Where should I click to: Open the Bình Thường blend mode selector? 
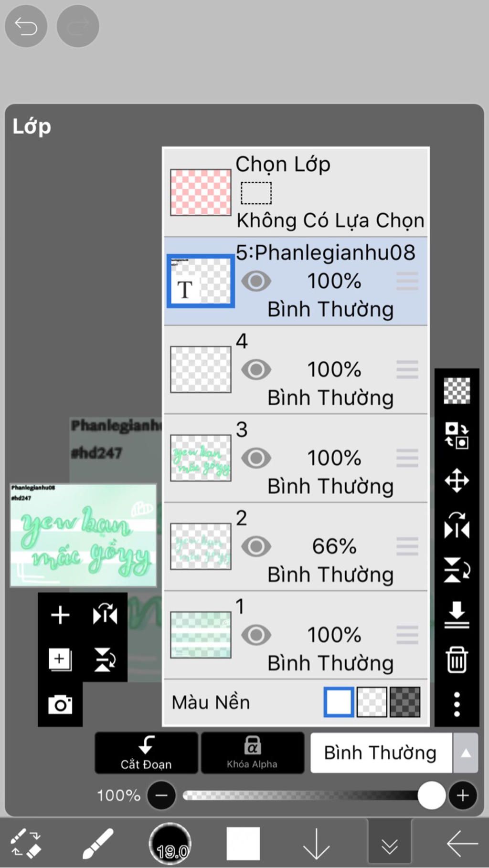click(x=381, y=753)
